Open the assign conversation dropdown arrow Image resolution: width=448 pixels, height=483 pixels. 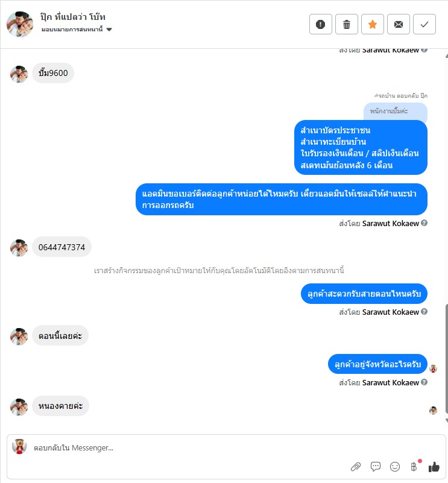click(109, 30)
